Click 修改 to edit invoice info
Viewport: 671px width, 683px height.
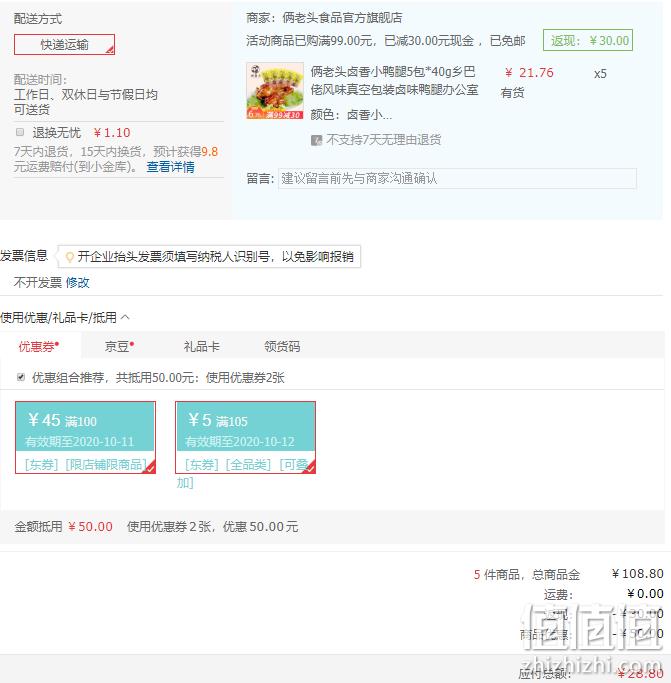click(78, 283)
